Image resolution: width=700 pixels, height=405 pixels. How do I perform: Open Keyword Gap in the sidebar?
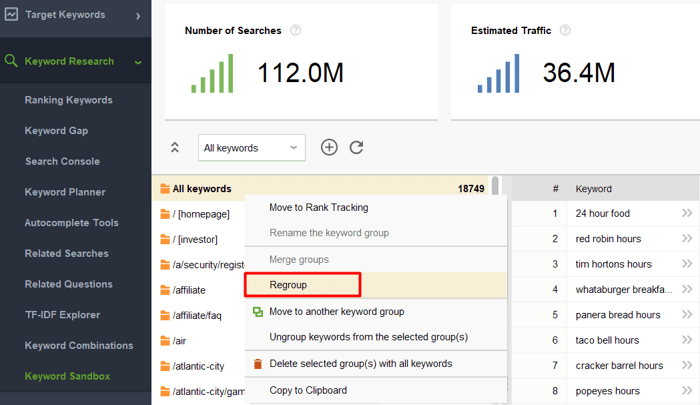56,131
